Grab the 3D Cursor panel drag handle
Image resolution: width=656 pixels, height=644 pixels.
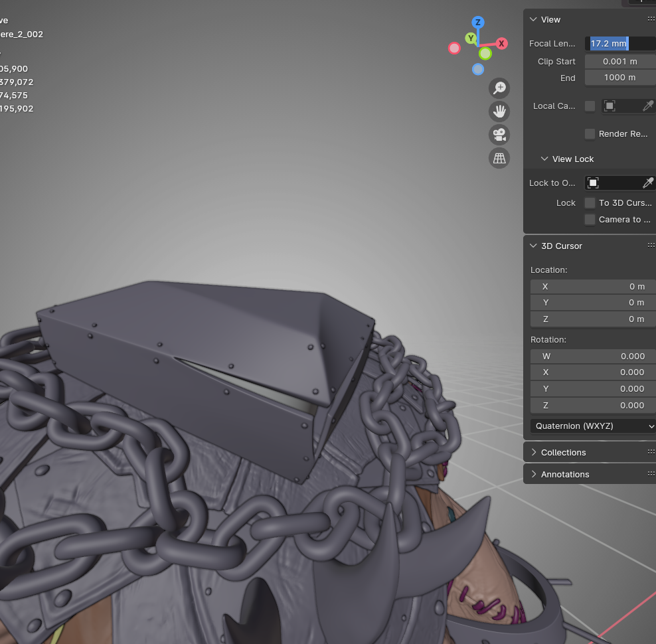point(651,245)
